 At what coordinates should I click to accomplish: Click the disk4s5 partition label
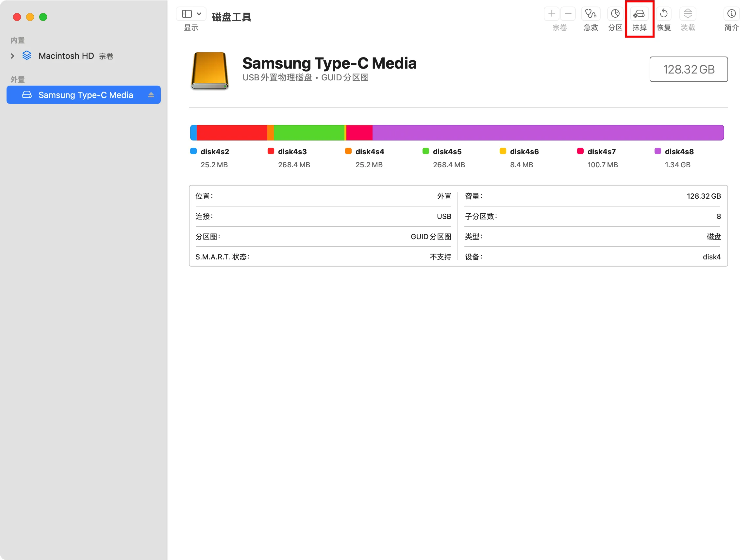coord(447,152)
